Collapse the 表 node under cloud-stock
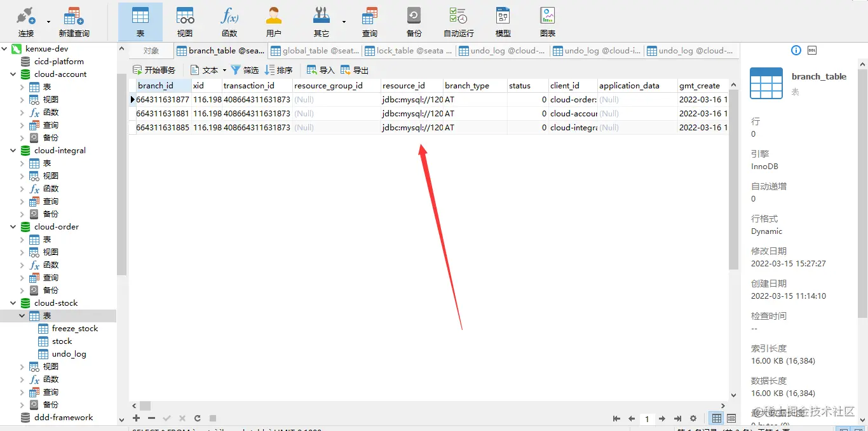 tap(22, 316)
